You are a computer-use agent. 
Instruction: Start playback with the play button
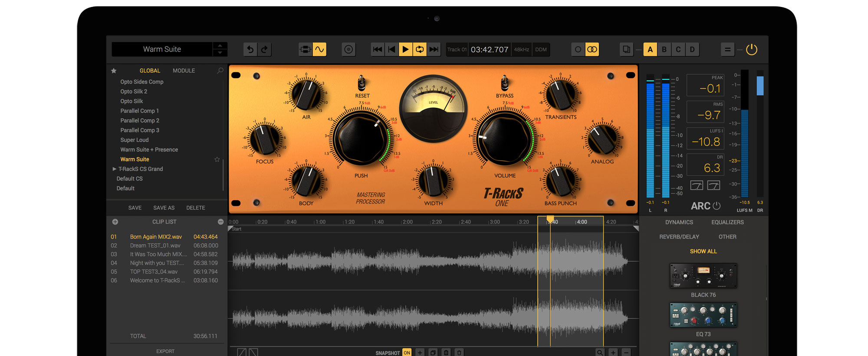point(405,49)
